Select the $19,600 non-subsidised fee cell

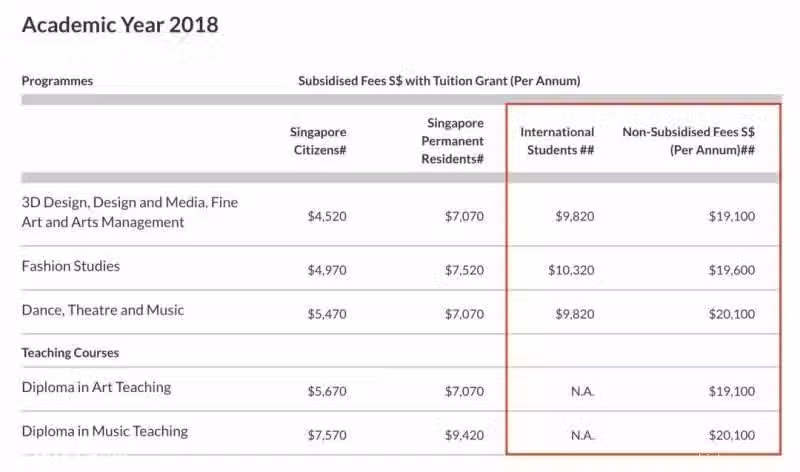(732, 270)
